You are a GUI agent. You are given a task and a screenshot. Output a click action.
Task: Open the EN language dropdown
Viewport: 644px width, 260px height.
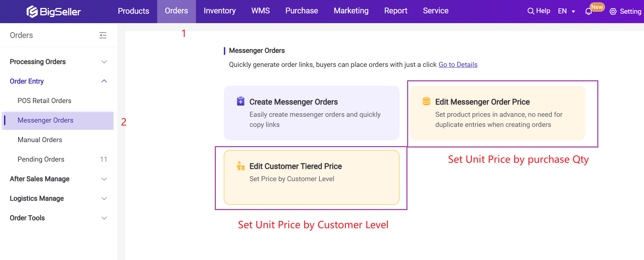[566, 11]
